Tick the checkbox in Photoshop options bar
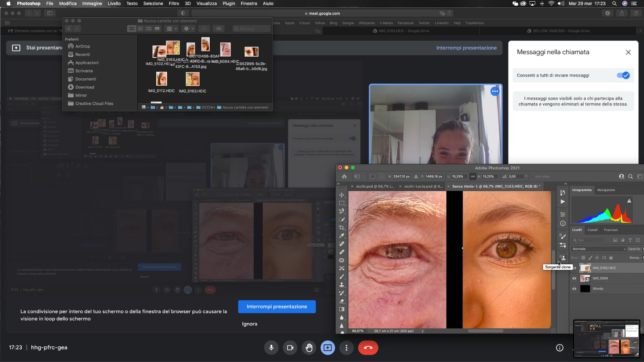Image resolution: width=644 pixels, height=362 pixels. point(372,177)
